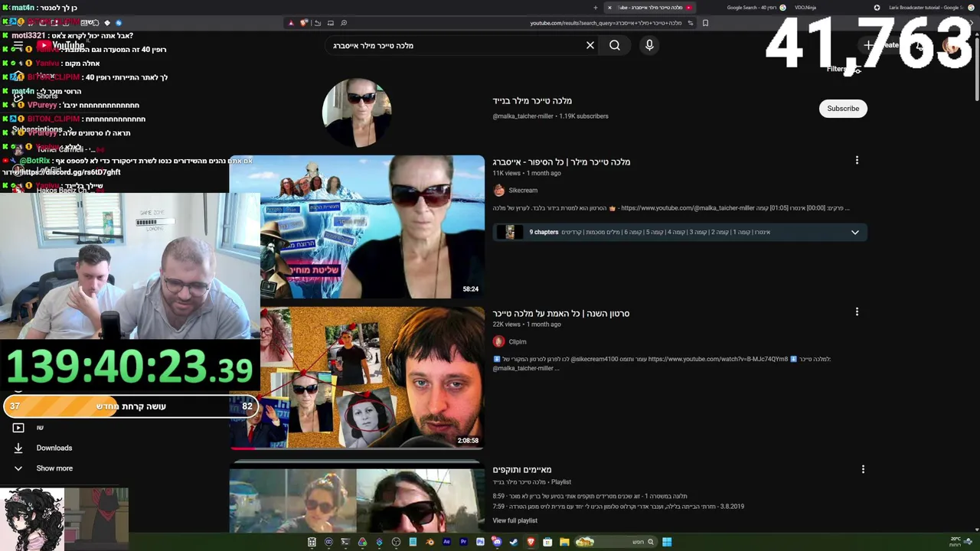Click the page vertical scrollbar on the right

[977, 69]
